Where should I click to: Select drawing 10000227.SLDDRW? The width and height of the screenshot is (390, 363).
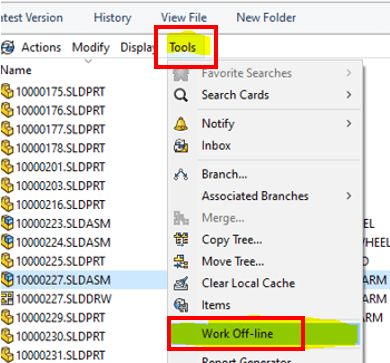click(64, 299)
